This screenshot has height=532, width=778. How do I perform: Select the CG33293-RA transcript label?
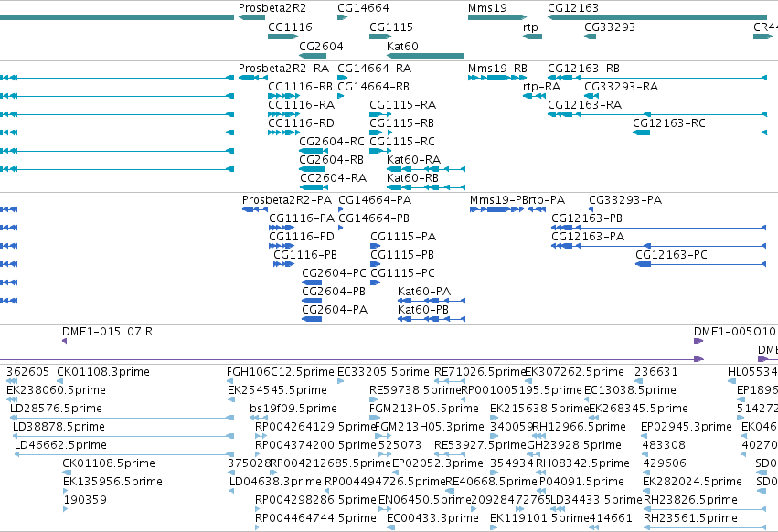tap(622, 86)
